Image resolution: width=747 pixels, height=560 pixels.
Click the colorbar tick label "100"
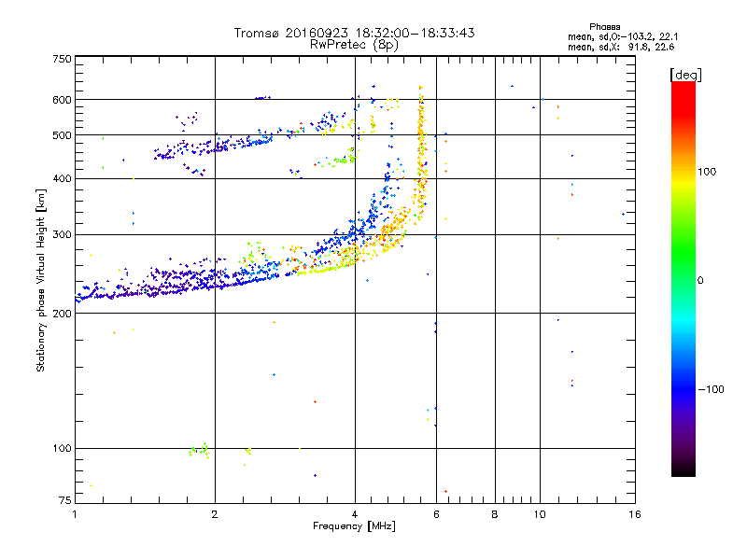click(707, 172)
